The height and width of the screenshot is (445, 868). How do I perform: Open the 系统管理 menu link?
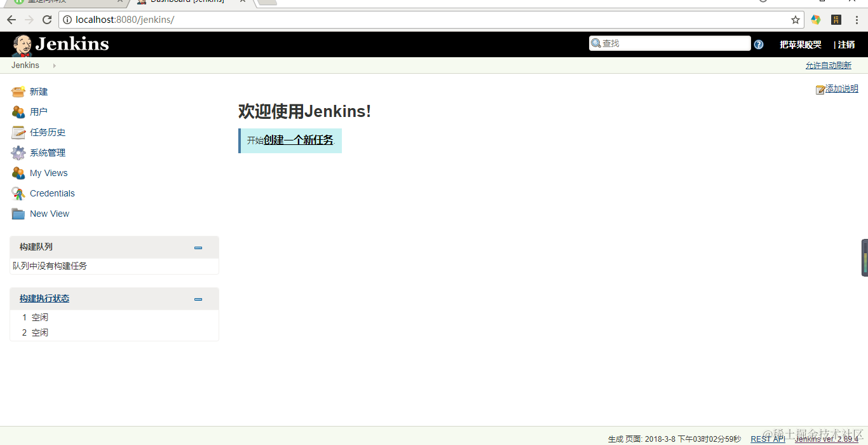tap(48, 153)
